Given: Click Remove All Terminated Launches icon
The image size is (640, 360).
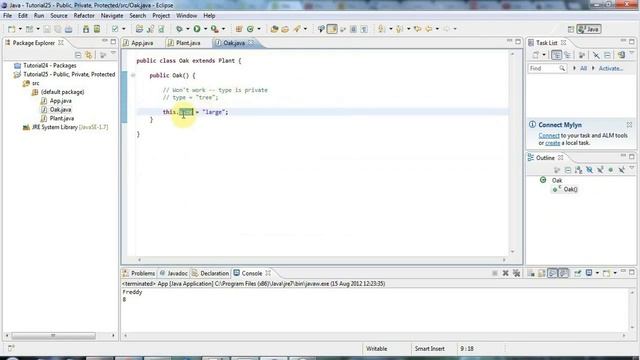Looking at the screenshot, I should point(516,273).
